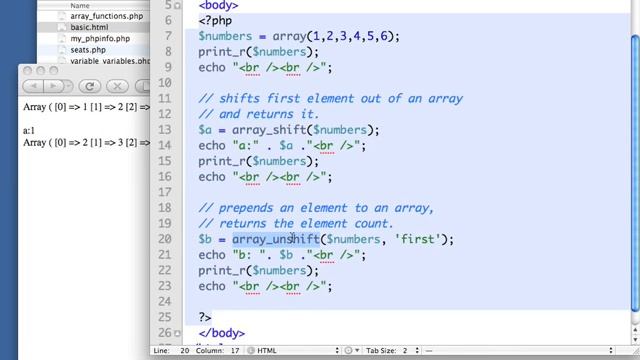Click the echo br statement on line 16

[265, 177]
